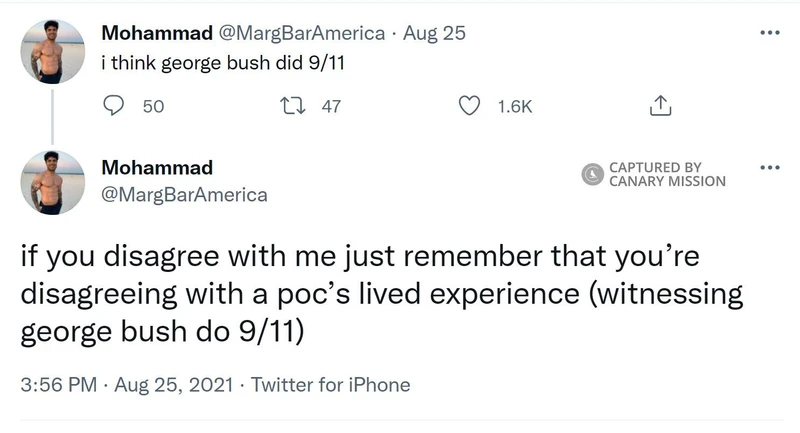Click the profile photo on the first tweet
Viewport: 800px width, 433px height.
pyautogui.click(x=53, y=52)
